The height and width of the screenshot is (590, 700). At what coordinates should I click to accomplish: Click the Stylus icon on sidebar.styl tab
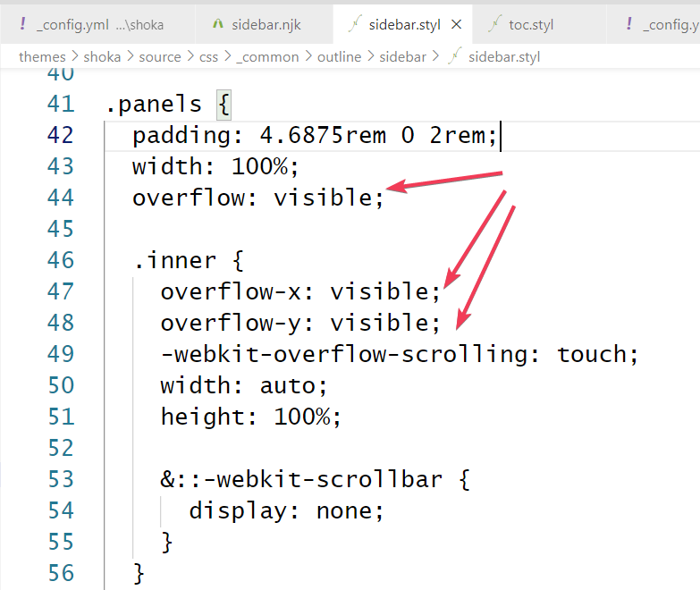pos(354,24)
